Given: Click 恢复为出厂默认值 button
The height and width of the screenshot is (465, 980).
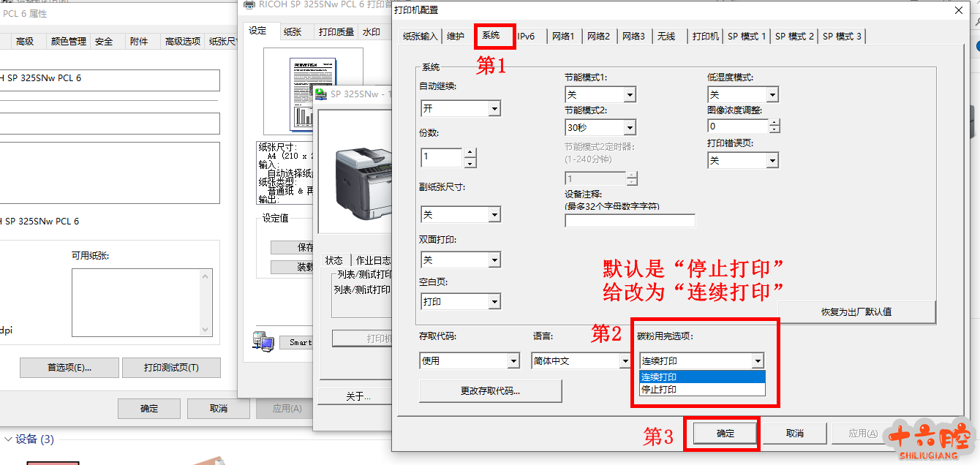Looking at the screenshot, I should coord(856,311).
